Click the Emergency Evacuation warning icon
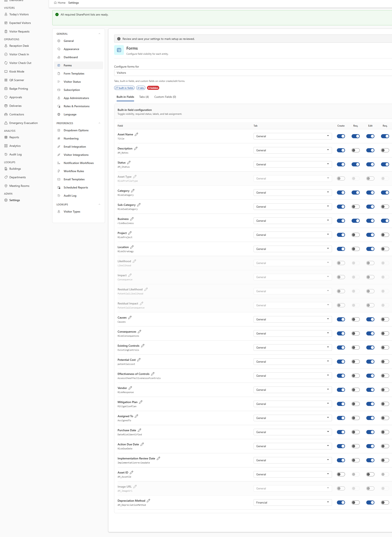392x537 pixels. (x=6, y=123)
